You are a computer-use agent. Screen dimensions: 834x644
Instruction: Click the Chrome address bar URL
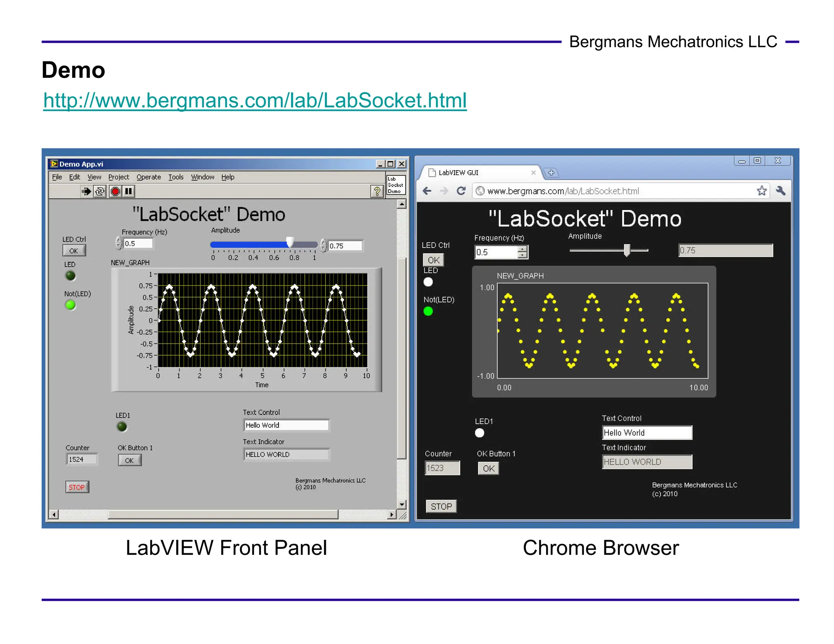[x=563, y=191]
